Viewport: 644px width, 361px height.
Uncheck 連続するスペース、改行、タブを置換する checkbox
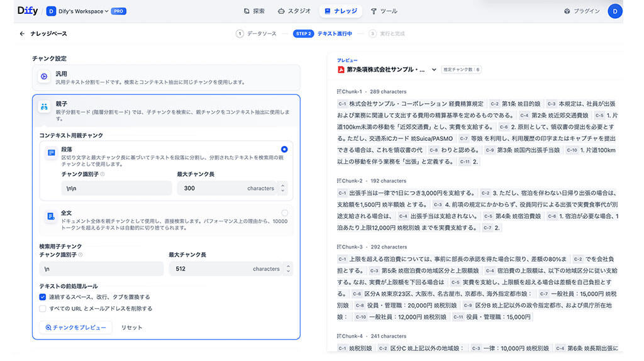pyautogui.click(x=43, y=297)
